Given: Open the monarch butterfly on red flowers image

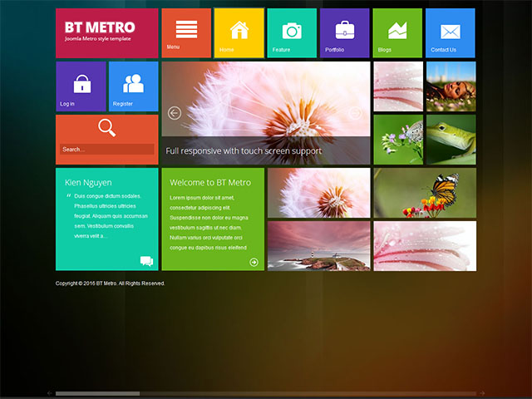Looking at the screenshot, I should [x=425, y=193].
